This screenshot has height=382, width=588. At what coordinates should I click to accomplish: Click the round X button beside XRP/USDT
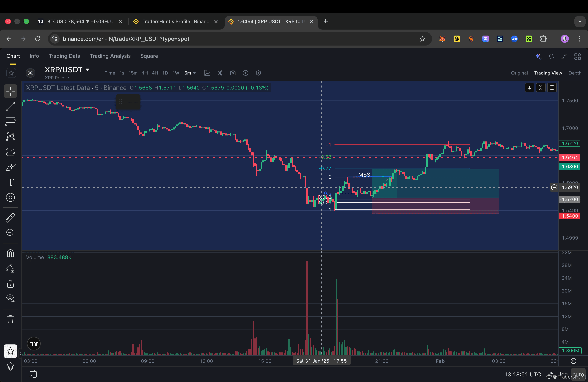click(30, 73)
